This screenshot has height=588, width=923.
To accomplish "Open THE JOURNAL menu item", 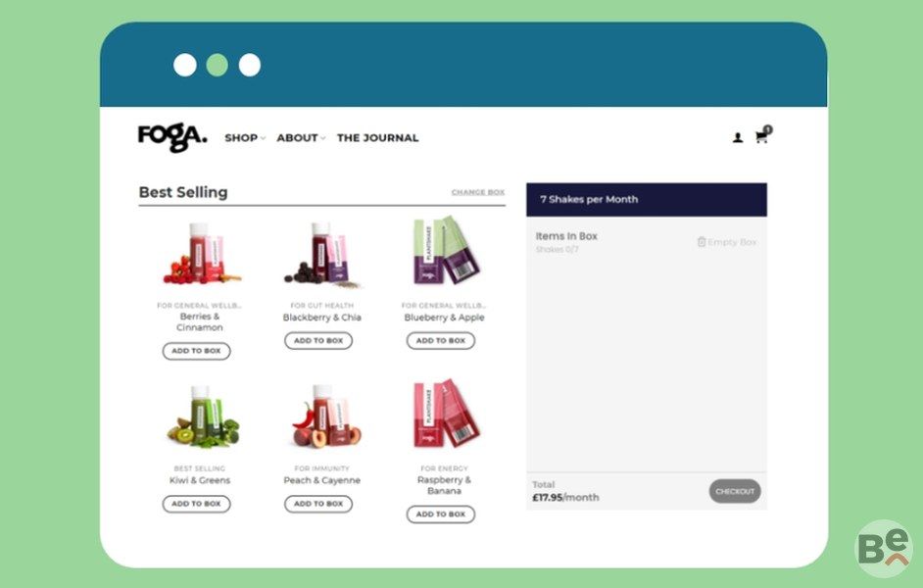I will click(x=377, y=138).
